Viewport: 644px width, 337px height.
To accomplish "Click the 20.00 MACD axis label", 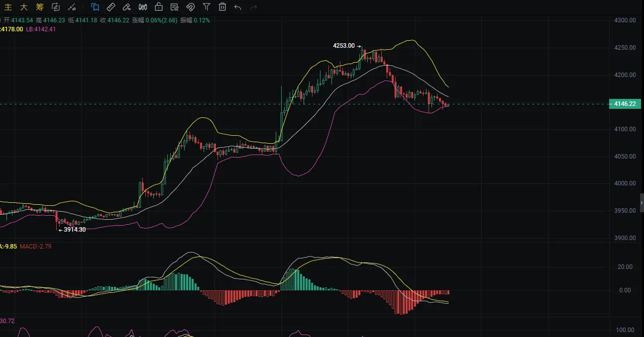I will (x=625, y=267).
